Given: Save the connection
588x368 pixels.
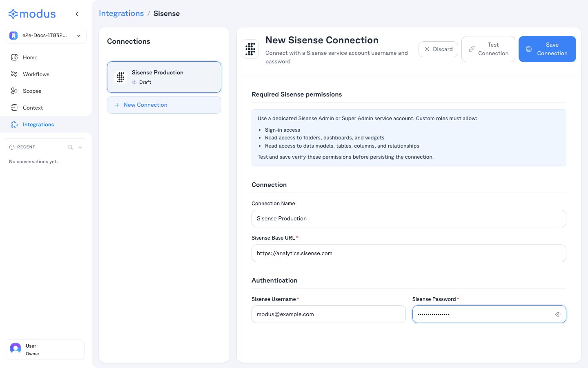Looking at the screenshot, I should (x=547, y=49).
